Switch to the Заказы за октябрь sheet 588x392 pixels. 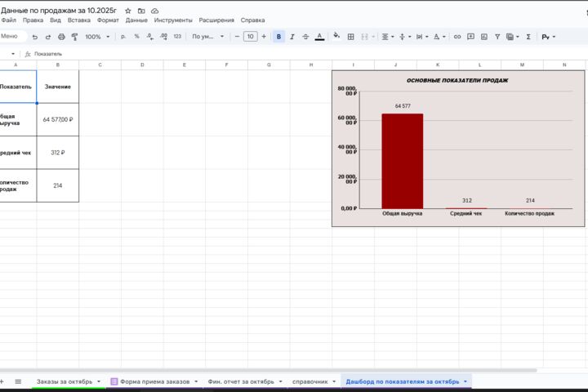tap(65, 381)
